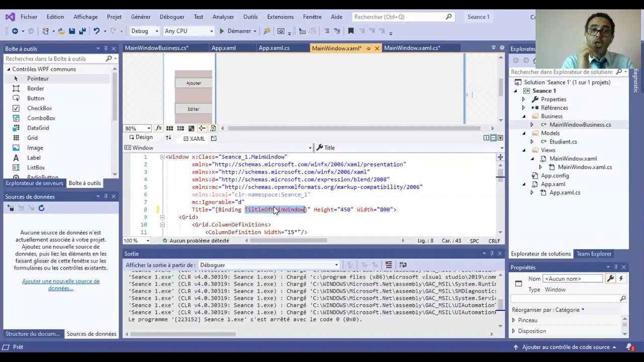
Task: Show properties wrench icon in Propriétés
Action: click(611, 279)
